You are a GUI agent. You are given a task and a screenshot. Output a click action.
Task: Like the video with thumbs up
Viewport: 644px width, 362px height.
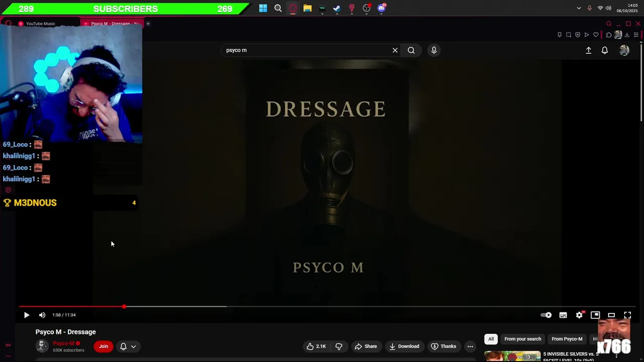click(x=316, y=346)
